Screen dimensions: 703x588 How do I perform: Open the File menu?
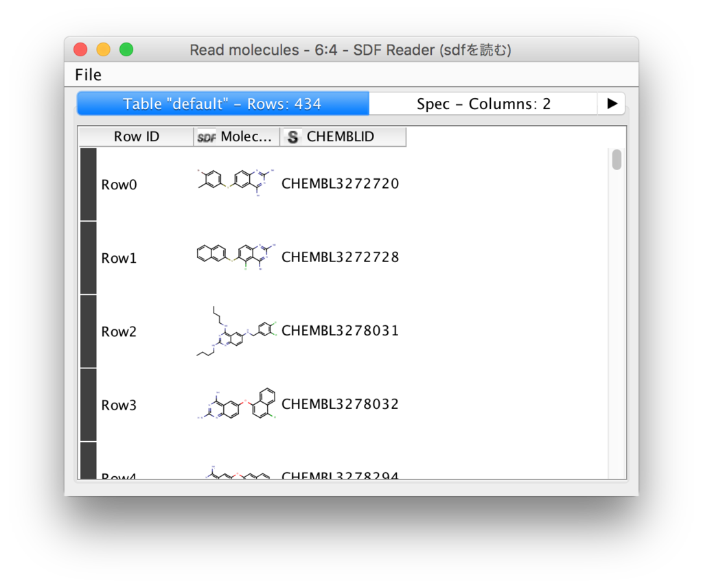tap(89, 75)
